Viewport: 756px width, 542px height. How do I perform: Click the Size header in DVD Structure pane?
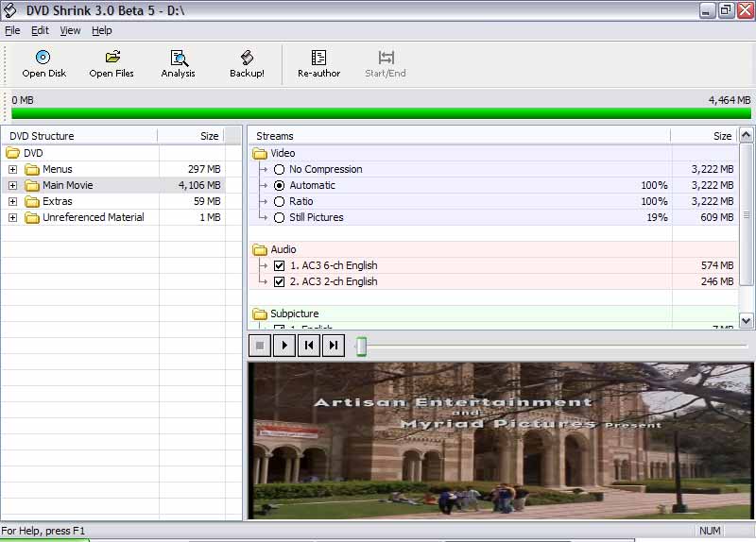[x=191, y=136]
